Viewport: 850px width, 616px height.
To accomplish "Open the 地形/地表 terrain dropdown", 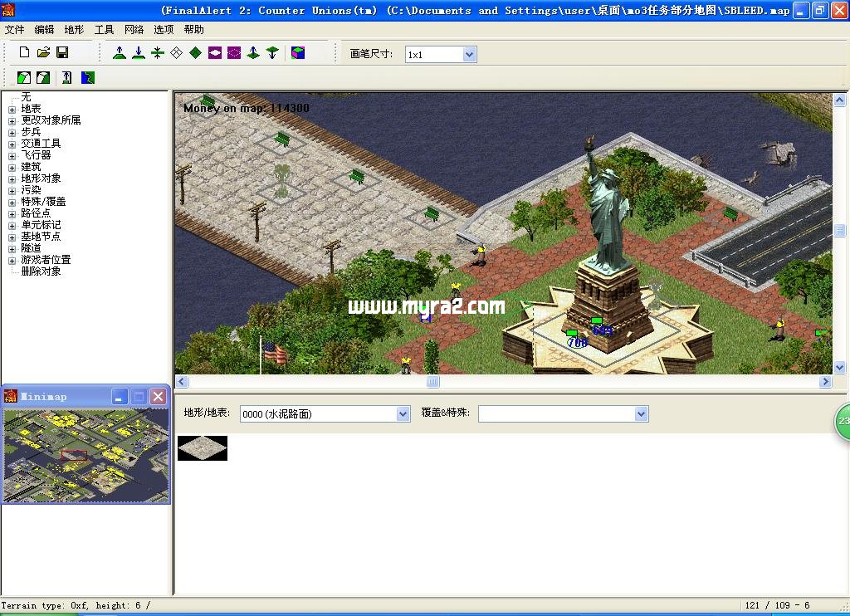I will click(x=403, y=413).
